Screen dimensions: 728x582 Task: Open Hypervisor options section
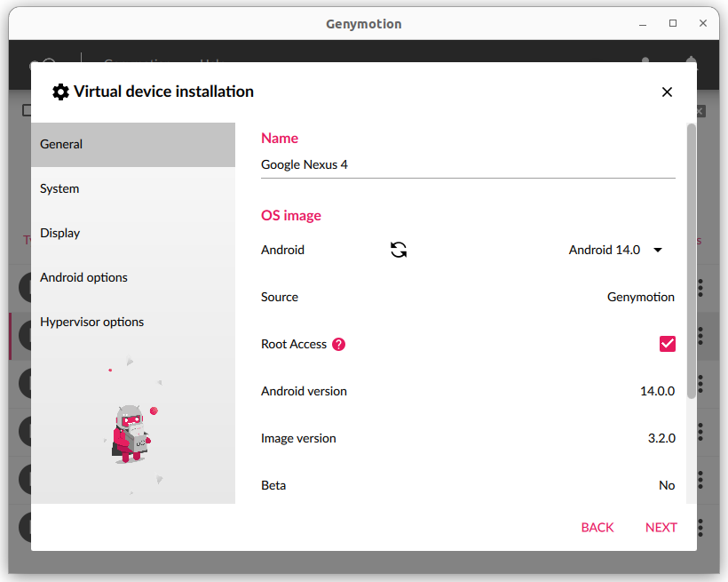point(133,323)
